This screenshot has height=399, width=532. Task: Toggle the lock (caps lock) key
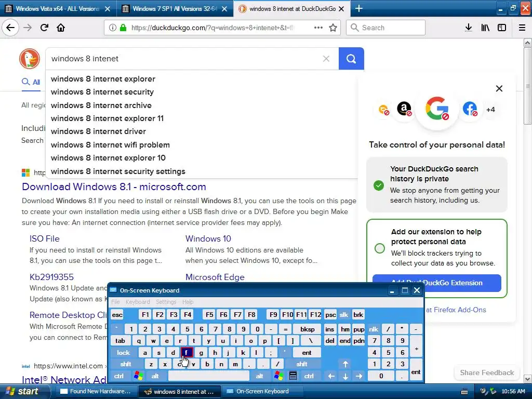coord(124,353)
